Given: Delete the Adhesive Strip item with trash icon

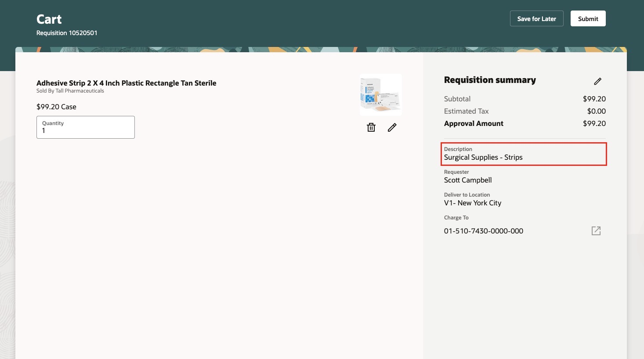Looking at the screenshot, I should (371, 127).
